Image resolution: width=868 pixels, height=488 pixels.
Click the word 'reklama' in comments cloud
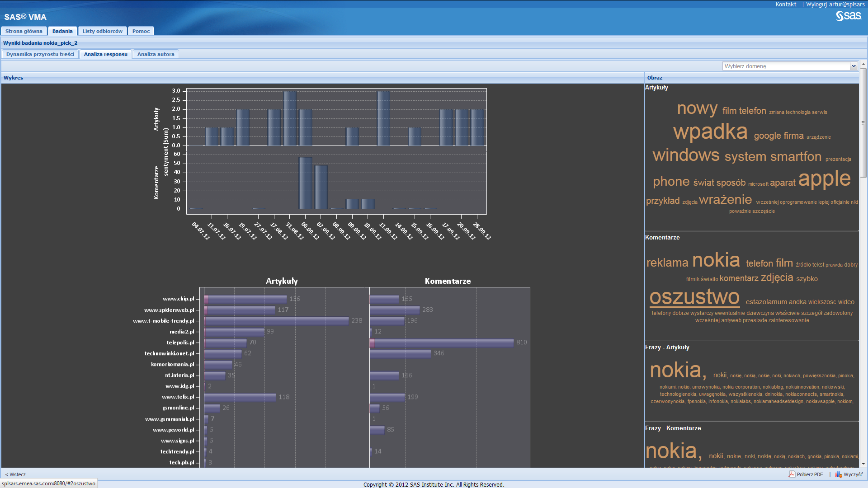click(667, 263)
